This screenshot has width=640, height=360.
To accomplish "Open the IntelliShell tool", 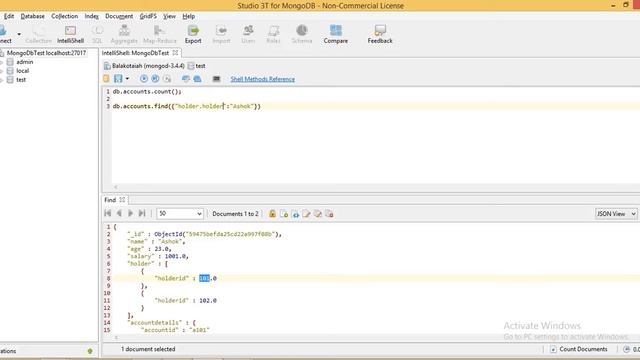I will (70, 34).
